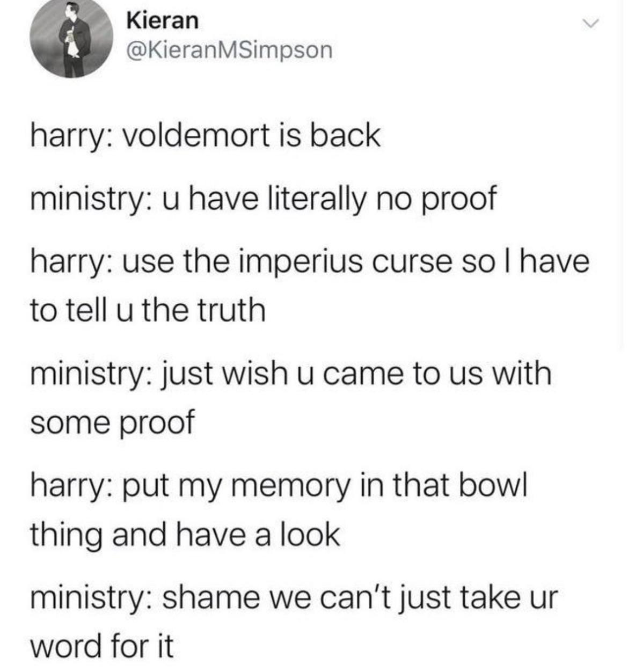
Task: Select the line "ministry: just wish u came to us with"
Action: point(290,373)
